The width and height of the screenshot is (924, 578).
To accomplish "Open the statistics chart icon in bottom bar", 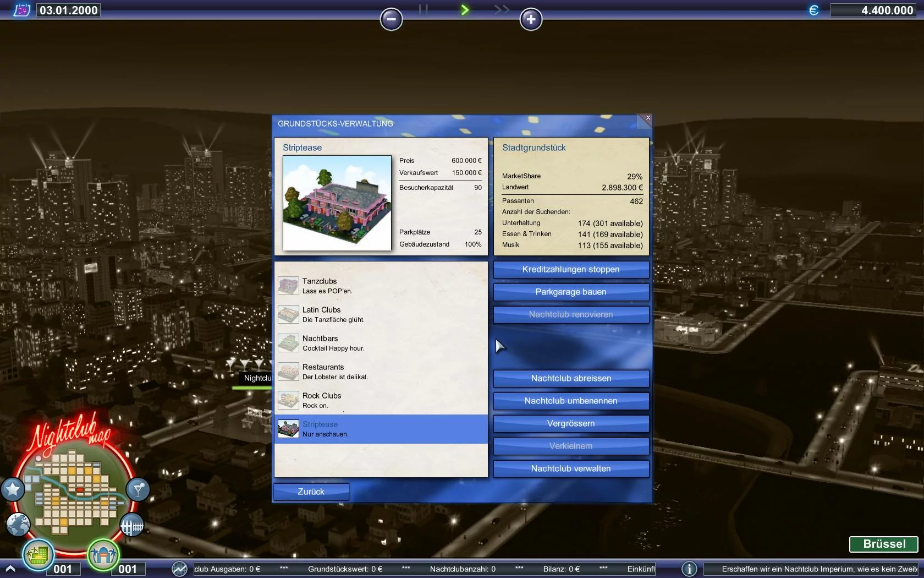I will coord(179,569).
